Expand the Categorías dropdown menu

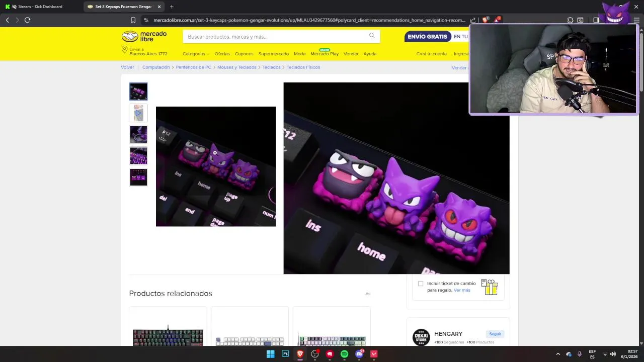coord(196,54)
